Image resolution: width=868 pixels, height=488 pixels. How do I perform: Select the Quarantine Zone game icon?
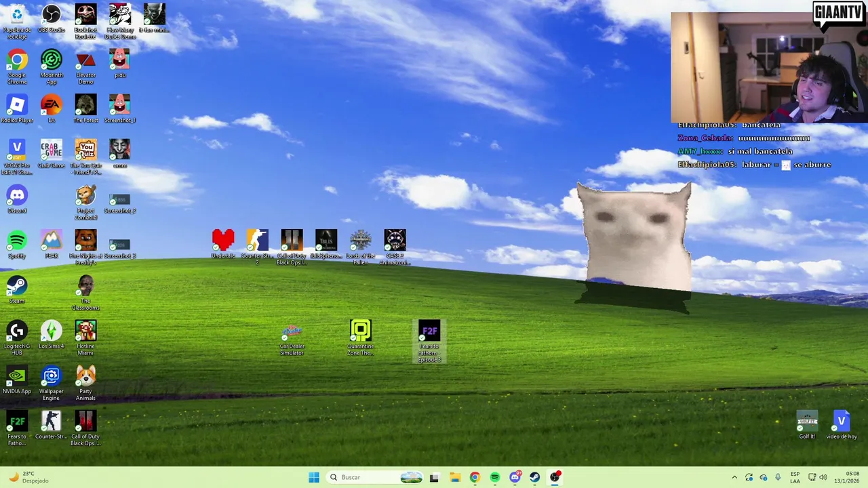coord(360,338)
